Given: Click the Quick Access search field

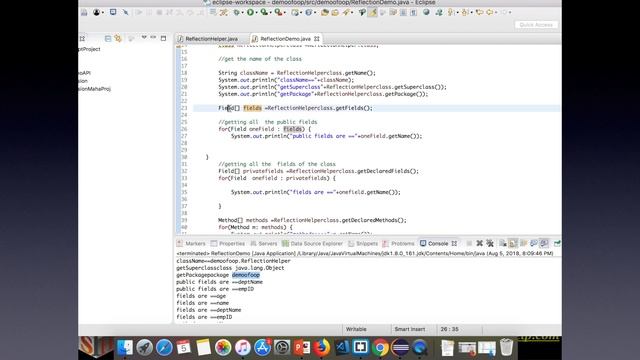Looking at the screenshot, I should [536, 25].
